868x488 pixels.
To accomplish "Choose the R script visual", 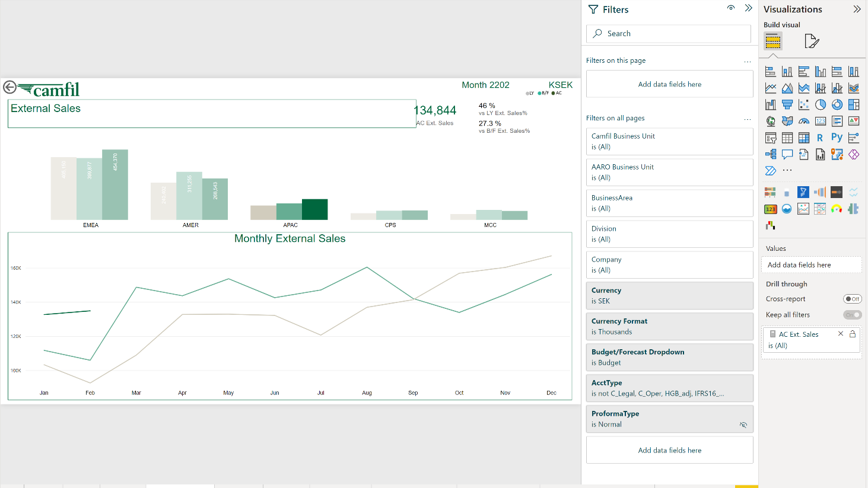I will (x=821, y=138).
